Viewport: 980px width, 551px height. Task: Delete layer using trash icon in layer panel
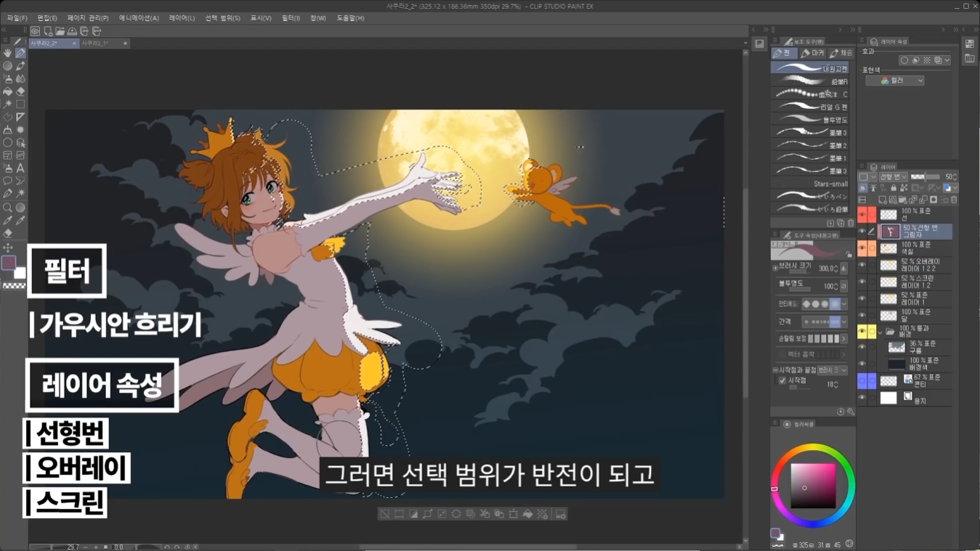[x=954, y=200]
